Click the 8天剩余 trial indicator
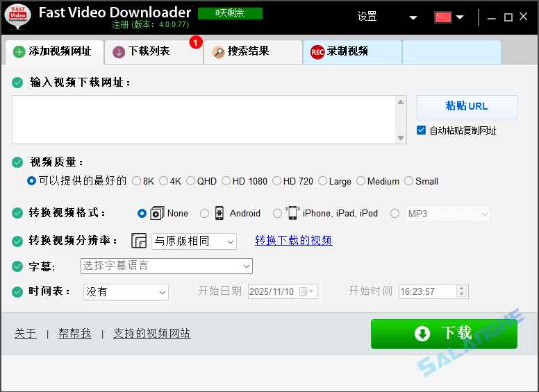539x392 pixels. 230,13
